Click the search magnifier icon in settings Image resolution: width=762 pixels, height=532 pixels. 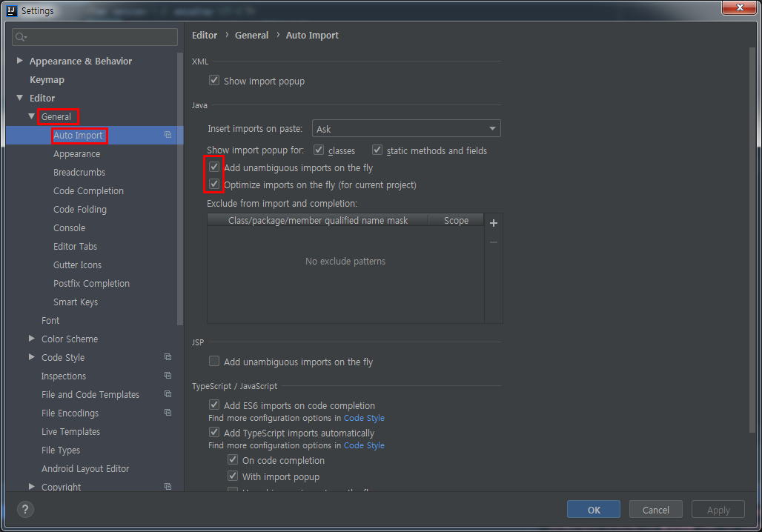click(21, 37)
